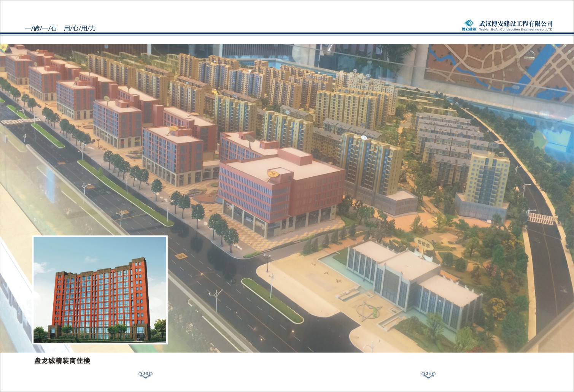574x392 pixels.
Task: Click the page number 33 ornament
Action: pyautogui.click(x=145, y=374)
